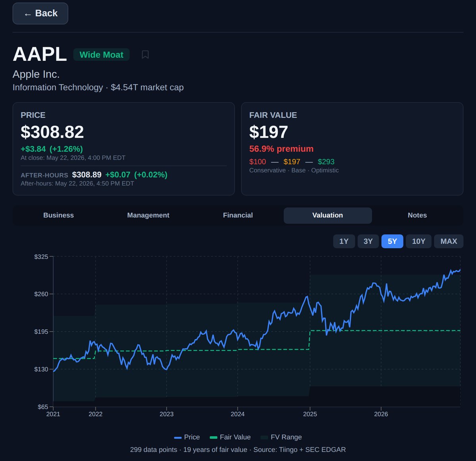Set chart range to 3Y
Screen dimensions: 476x461
(x=368, y=241)
